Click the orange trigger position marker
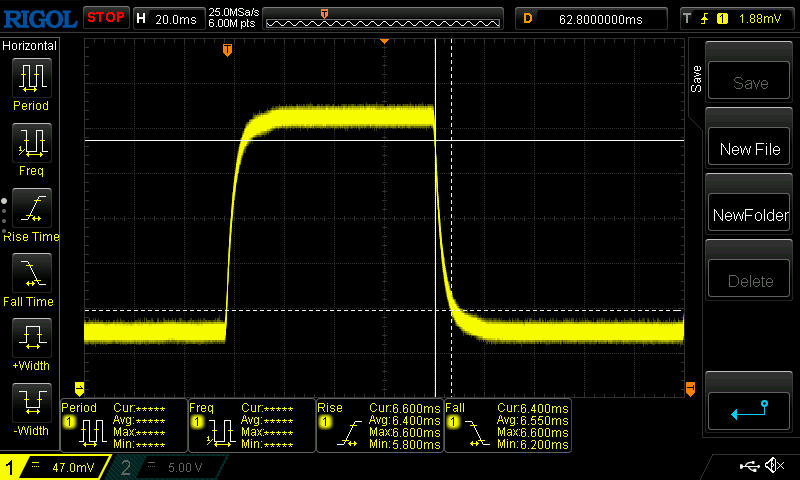This screenshot has height=480, width=800. pos(228,50)
